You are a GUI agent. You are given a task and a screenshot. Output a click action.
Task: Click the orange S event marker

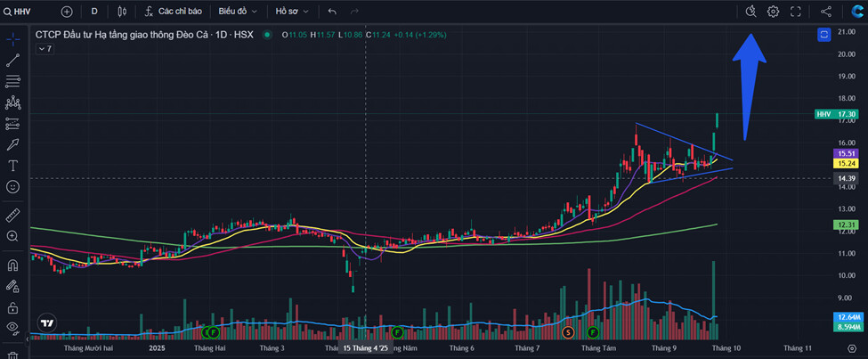[567, 332]
